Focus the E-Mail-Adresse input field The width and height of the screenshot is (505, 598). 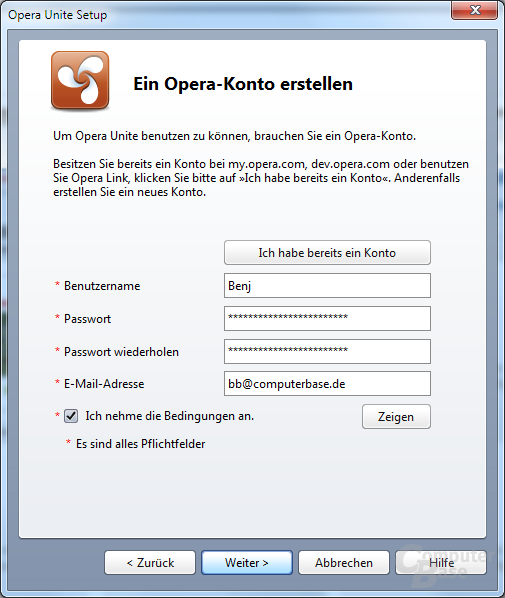tap(327, 383)
